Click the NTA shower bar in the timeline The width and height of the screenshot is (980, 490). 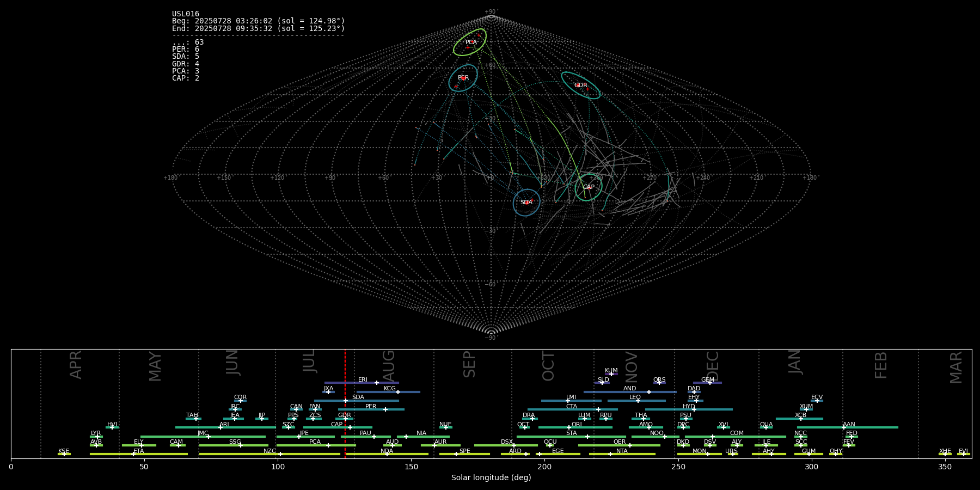click(x=622, y=454)
